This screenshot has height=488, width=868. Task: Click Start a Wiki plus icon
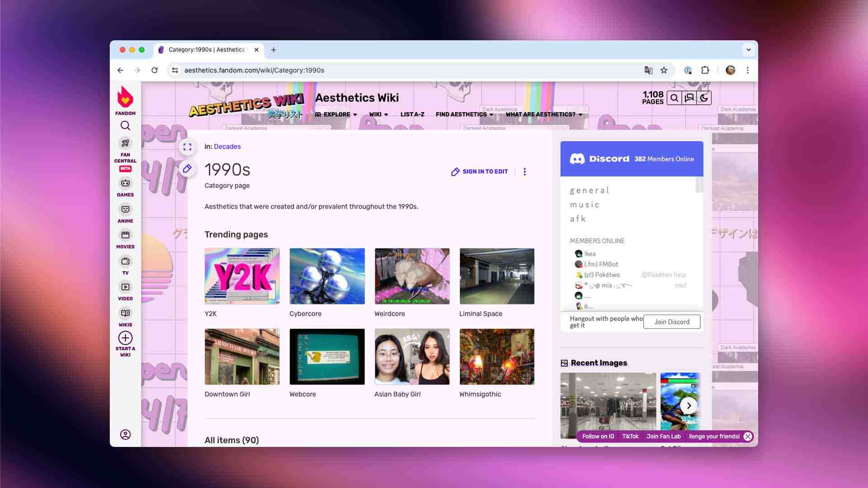click(125, 338)
